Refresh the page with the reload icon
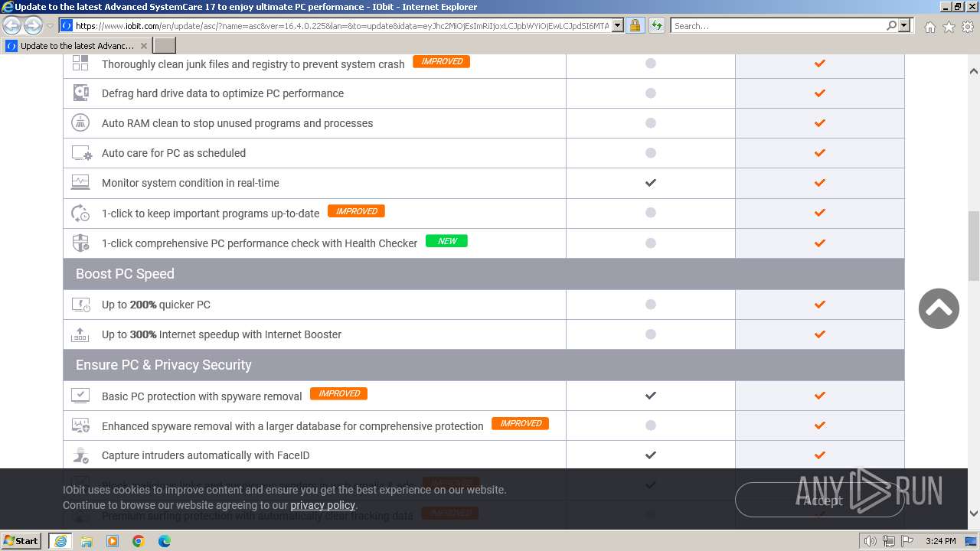This screenshot has height=551, width=980. (656, 25)
